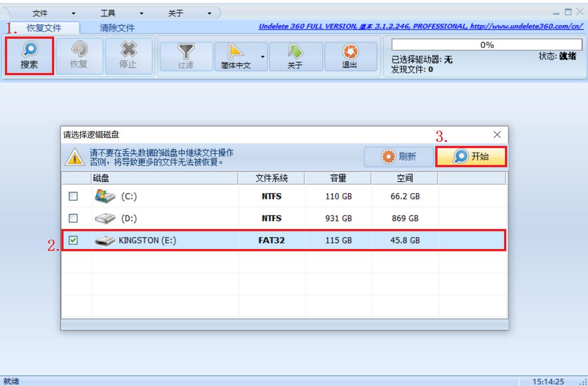Image resolution: width=588 pixels, height=386 pixels.
Task: Uncheck the KINGSTON (E:) drive checkbox
Action: [73, 240]
